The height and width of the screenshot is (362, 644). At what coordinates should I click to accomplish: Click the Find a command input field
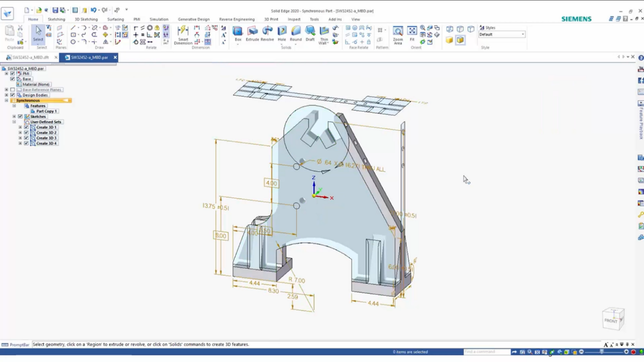[x=486, y=352]
